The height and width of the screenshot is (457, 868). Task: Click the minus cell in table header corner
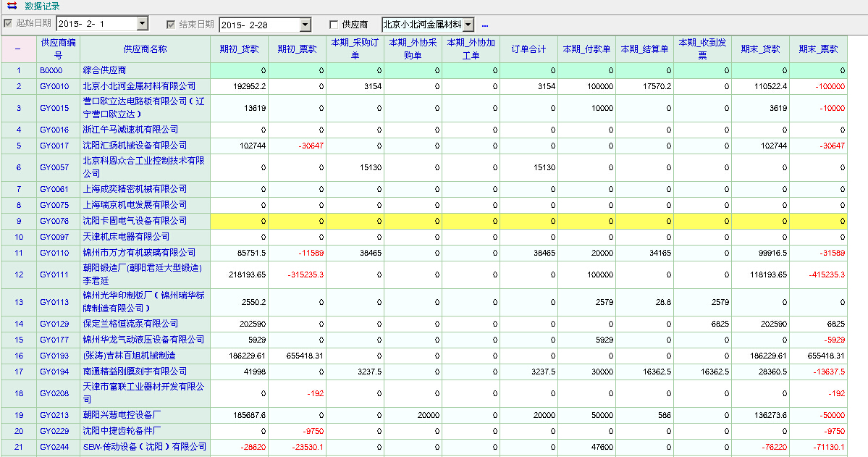tap(18, 49)
